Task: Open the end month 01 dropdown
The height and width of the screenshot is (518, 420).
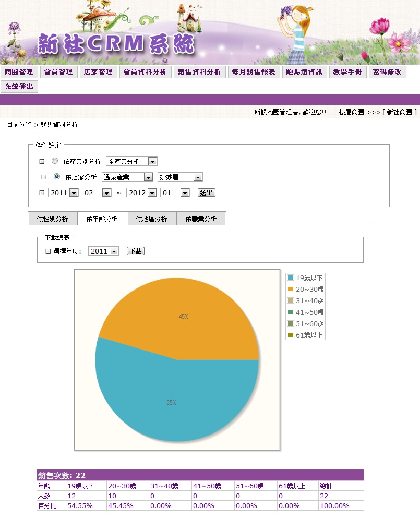Action: tap(175, 192)
